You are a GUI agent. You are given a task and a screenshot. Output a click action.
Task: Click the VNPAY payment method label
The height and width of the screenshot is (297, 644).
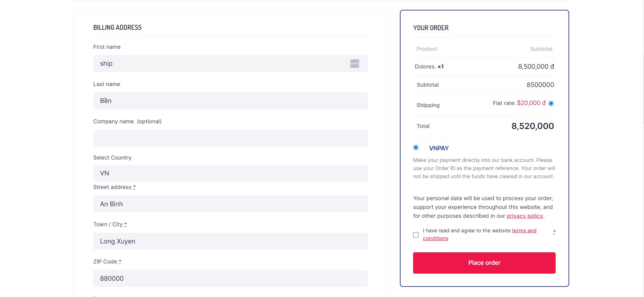[439, 148]
